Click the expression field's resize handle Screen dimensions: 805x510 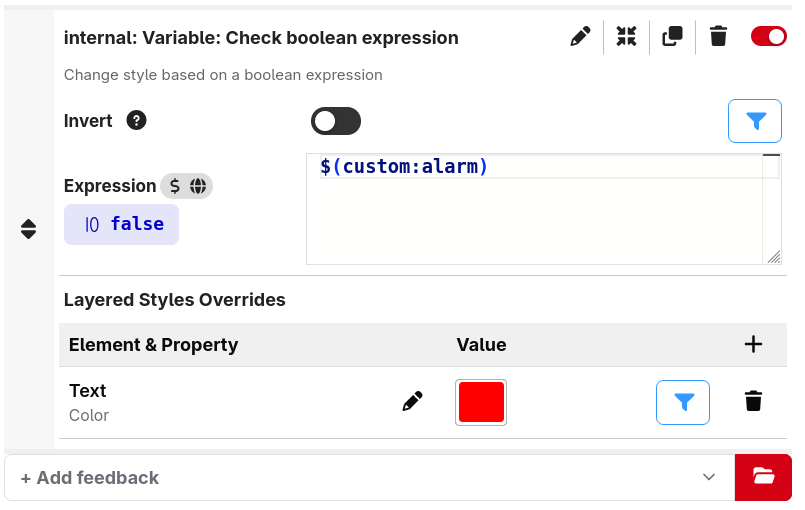[x=774, y=257]
